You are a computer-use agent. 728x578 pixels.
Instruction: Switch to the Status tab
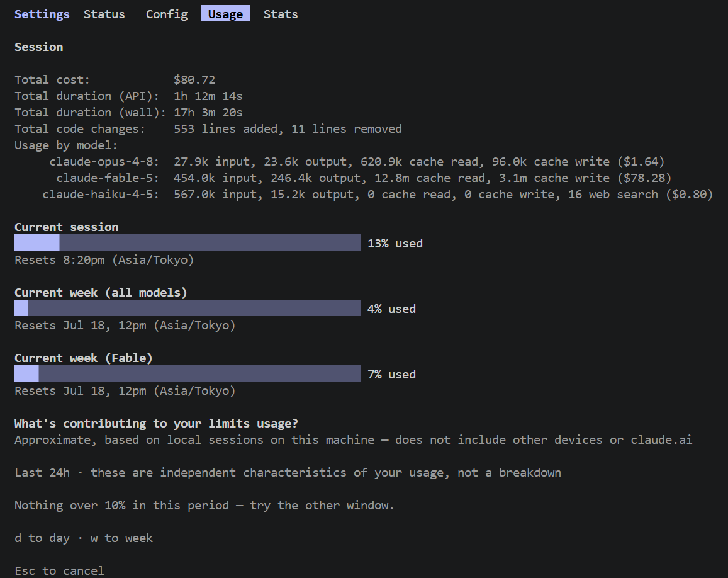pyautogui.click(x=104, y=14)
